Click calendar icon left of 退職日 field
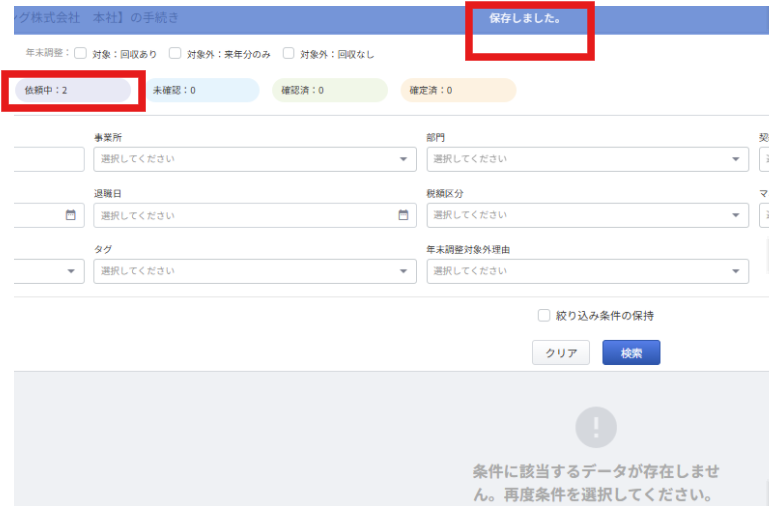This screenshot has width=769, height=506. [70, 215]
